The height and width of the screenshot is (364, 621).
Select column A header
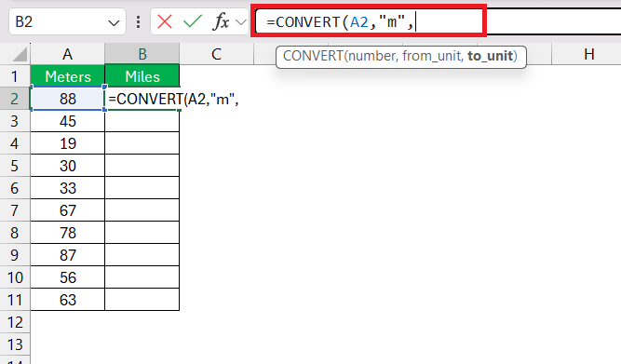[67, 54]
